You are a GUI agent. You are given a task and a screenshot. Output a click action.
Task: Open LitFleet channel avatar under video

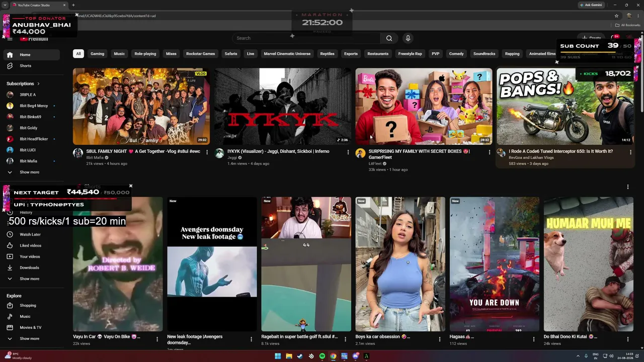click(x=360, y=153)
